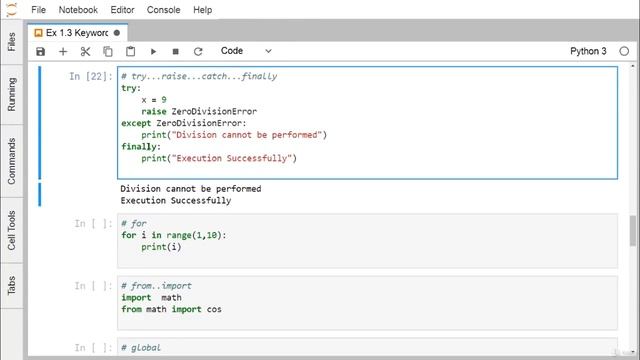Open the Console menu
The image size is (640, 360).
pyautogui.click(x=163, y=10)
